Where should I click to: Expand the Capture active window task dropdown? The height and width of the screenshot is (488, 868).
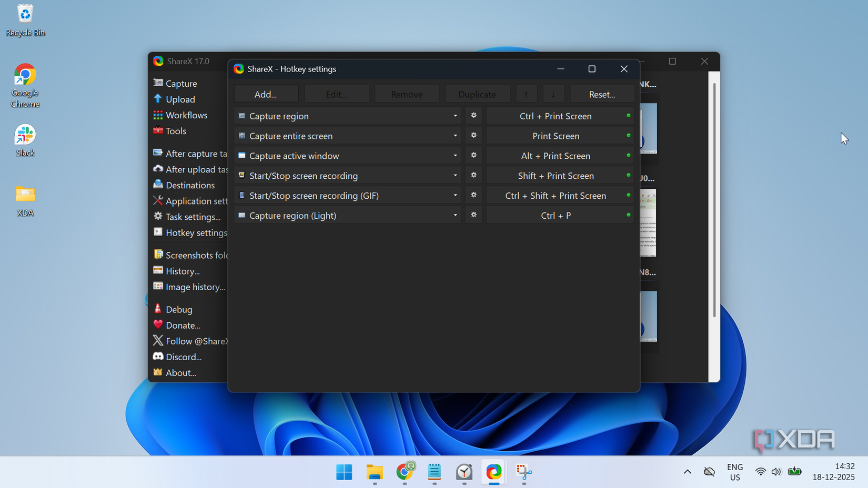point(455,156)
